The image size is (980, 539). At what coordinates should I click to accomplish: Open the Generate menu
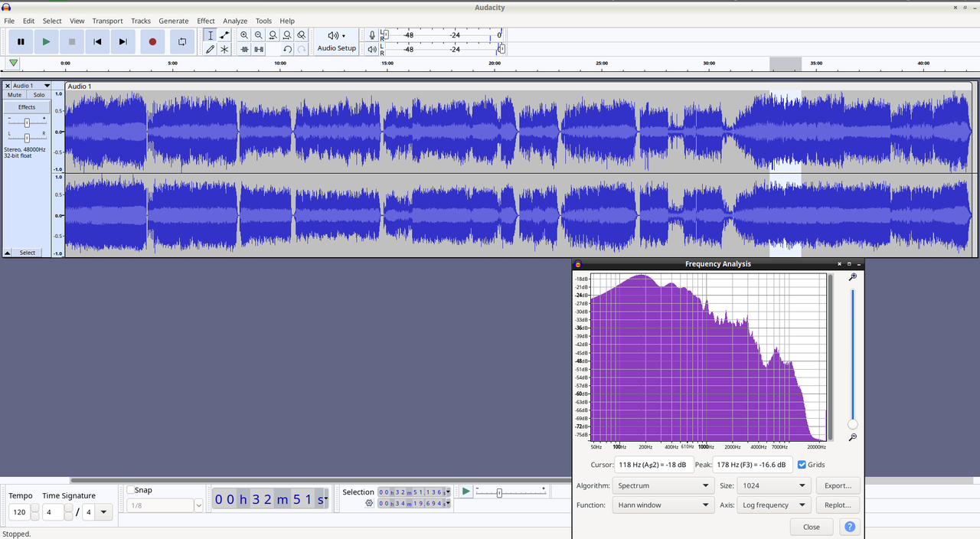(174, 21)
